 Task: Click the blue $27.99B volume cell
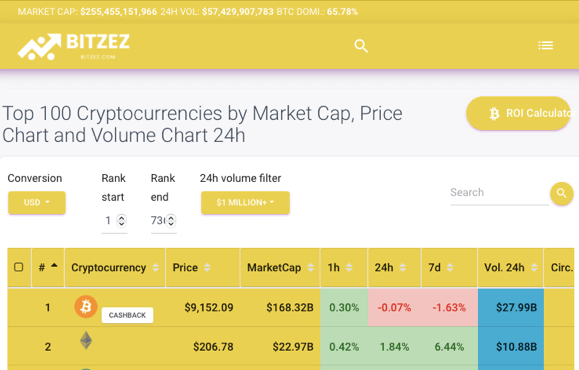click(511, 307)
